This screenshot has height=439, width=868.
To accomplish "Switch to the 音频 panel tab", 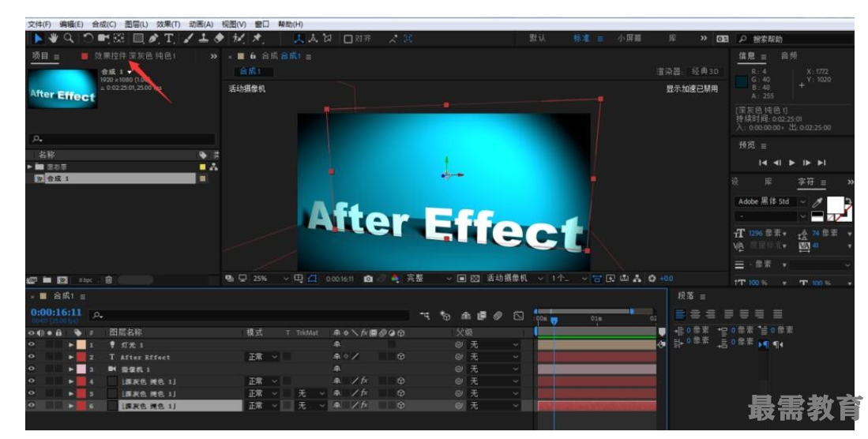I will [789, 56].
